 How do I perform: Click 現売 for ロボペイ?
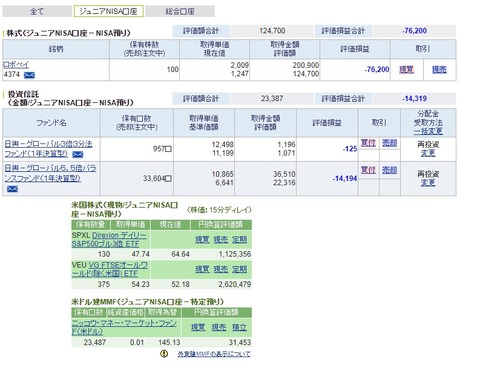coord(439,69)
